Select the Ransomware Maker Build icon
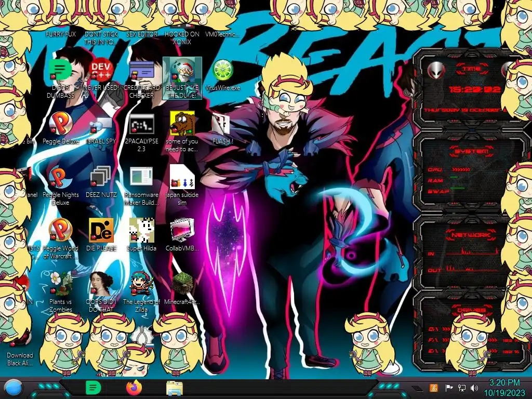 141,178
